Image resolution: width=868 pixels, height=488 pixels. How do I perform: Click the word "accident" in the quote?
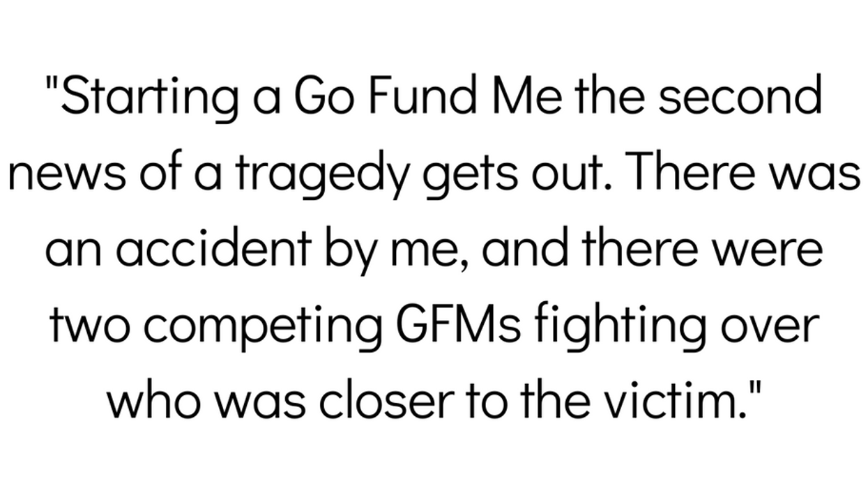tap(211, 250)
